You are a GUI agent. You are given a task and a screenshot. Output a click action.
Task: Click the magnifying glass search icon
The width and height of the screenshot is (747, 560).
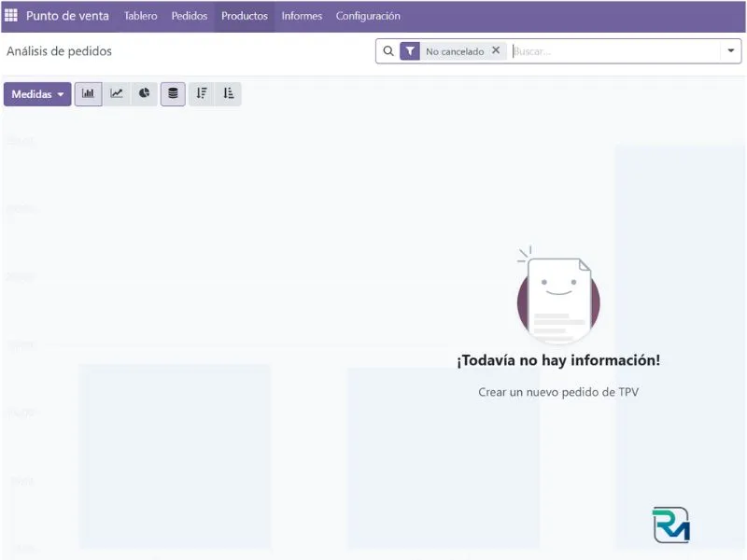pos(388,51)
